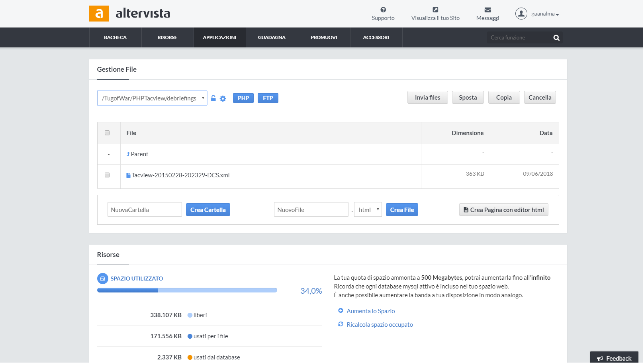Click the blue usati per i file dot
Screen dimensions: 644x363
tap(190, 336)
